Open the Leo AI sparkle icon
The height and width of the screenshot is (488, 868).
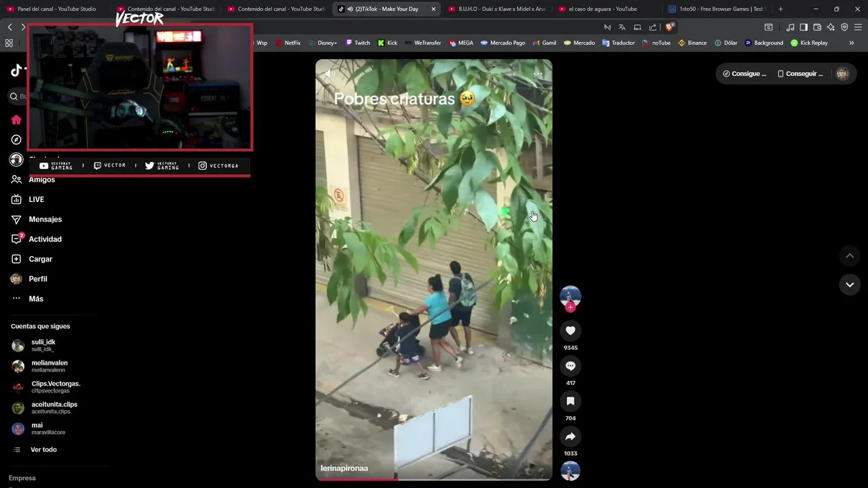click(831, 27)
